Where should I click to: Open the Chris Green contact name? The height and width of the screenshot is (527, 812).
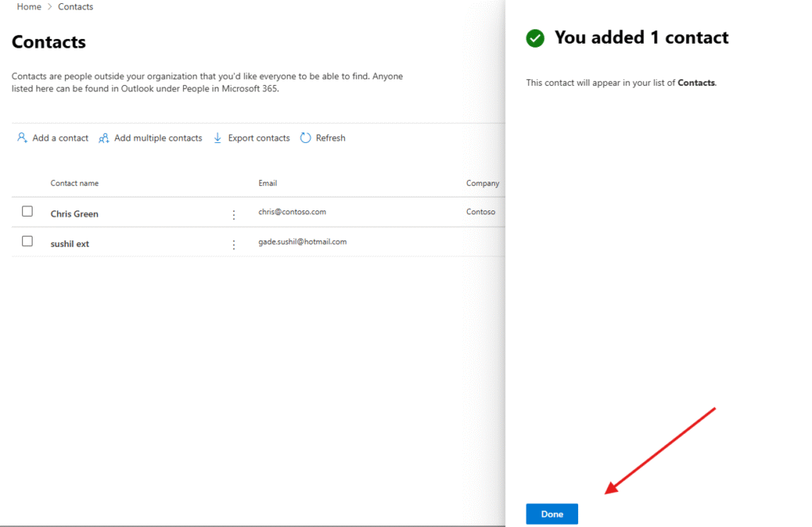point(75,214)
